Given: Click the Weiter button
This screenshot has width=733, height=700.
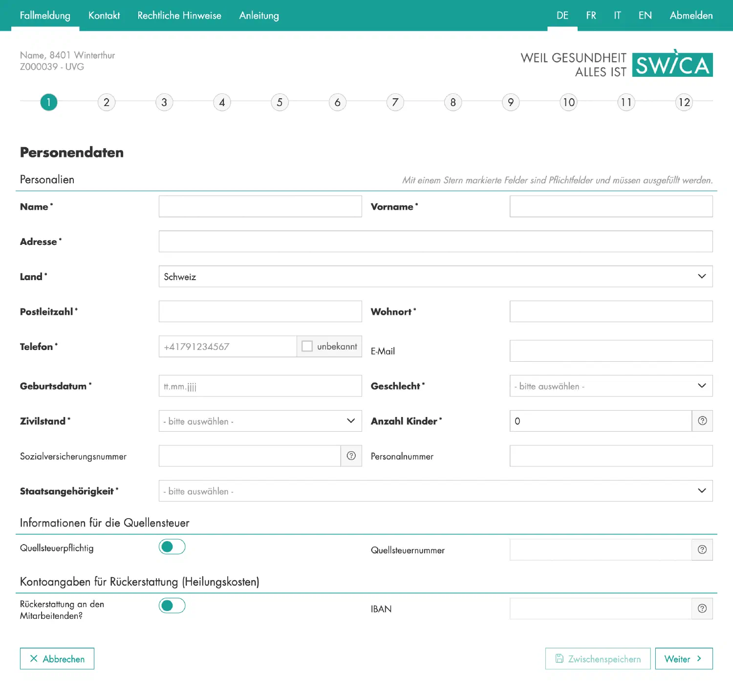Looking at the screenshot, I should click(x=683, y=659).
